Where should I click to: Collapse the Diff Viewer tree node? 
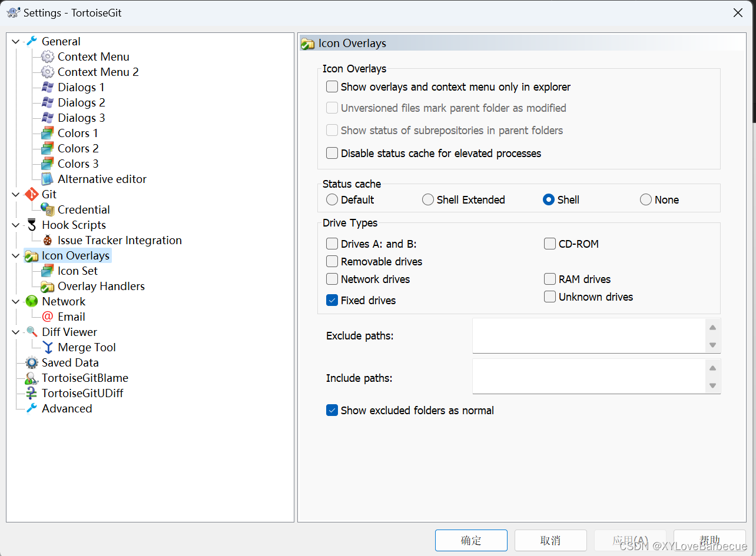(x=16, y=332)
